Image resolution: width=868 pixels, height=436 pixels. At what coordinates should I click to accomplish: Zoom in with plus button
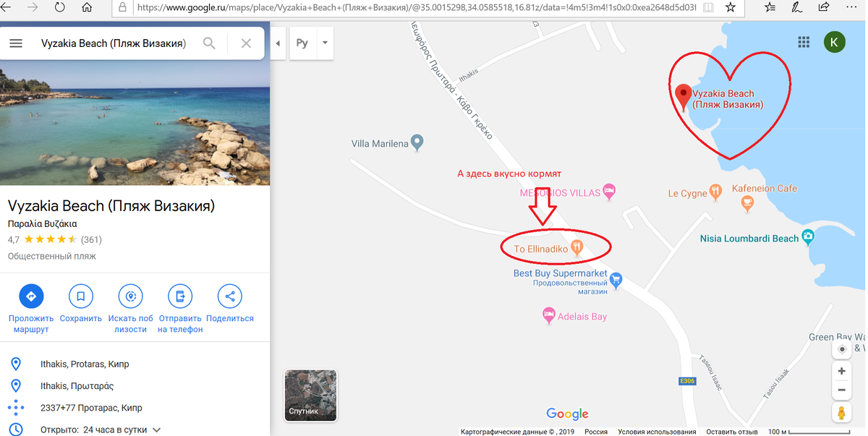841,371
